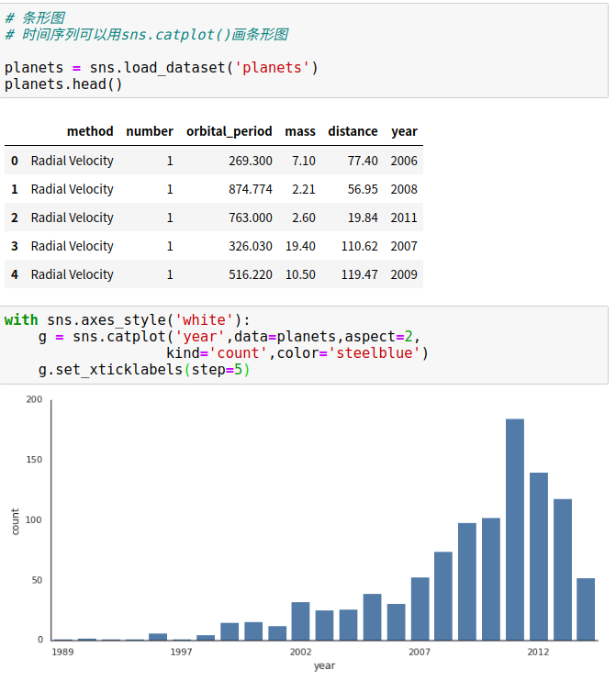Click distance value 77.40
The image size is (616, 681).
363,161
